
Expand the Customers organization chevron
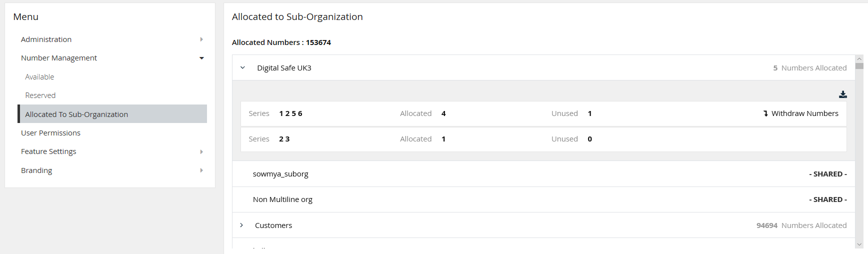click(x=241, y=225)
